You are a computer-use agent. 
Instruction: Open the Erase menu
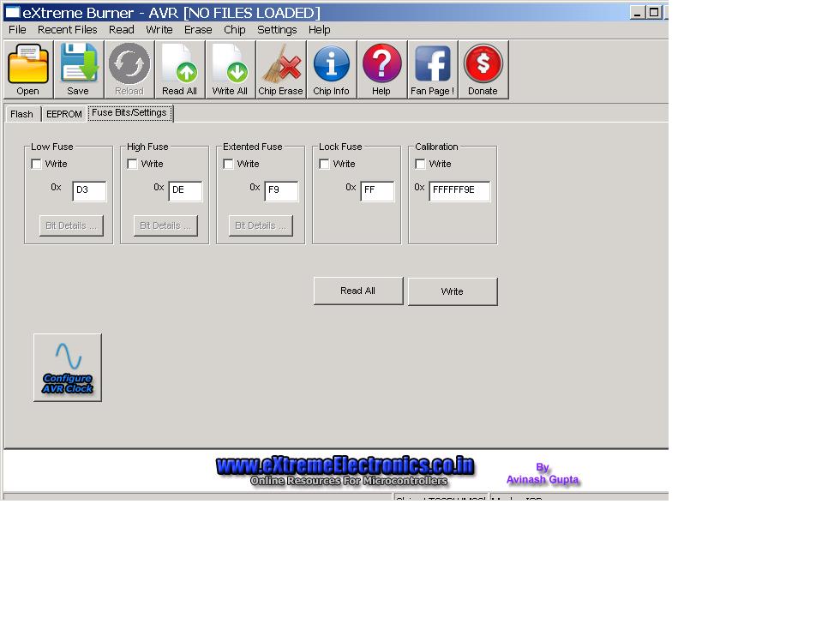coord(198,30)
